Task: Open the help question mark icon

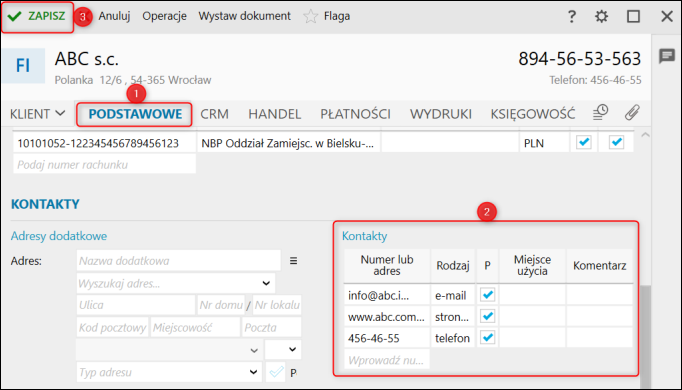Action: pyautogui.click(x=572, y=17)
